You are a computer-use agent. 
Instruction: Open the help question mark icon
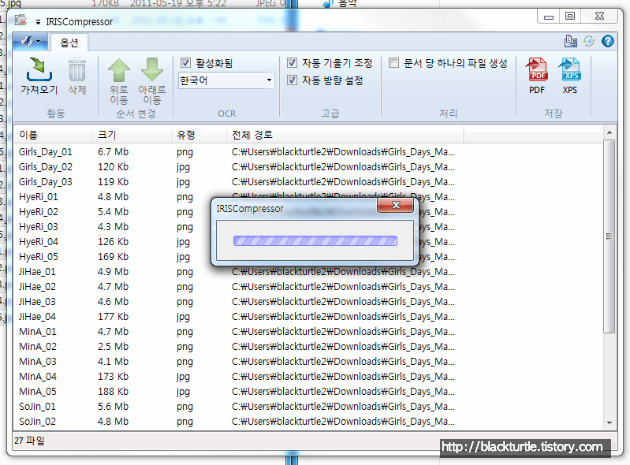click(x=608, y=41)
